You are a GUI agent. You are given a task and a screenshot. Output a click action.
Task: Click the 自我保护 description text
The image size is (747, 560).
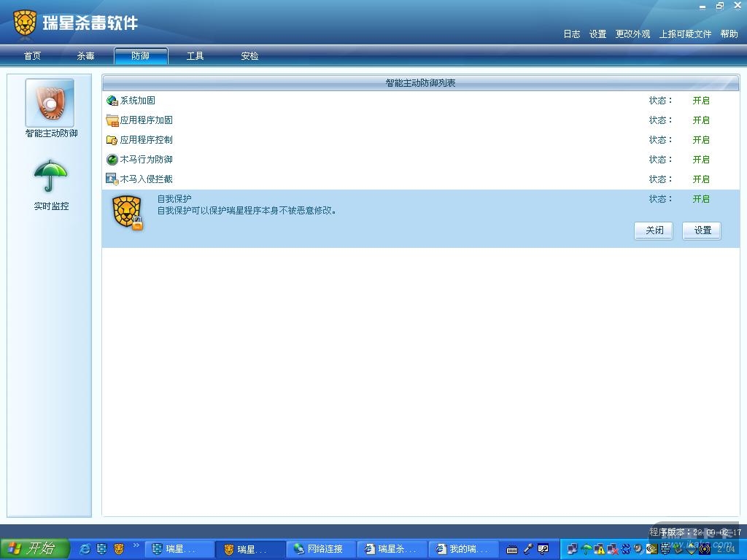tap(247, 211)
